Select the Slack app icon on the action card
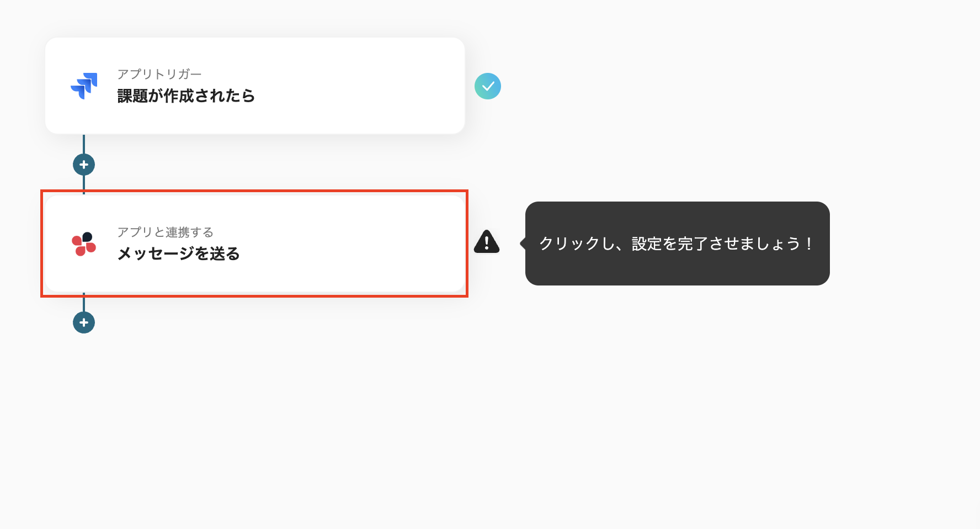 pyautogui.click(x=84, y=244)
